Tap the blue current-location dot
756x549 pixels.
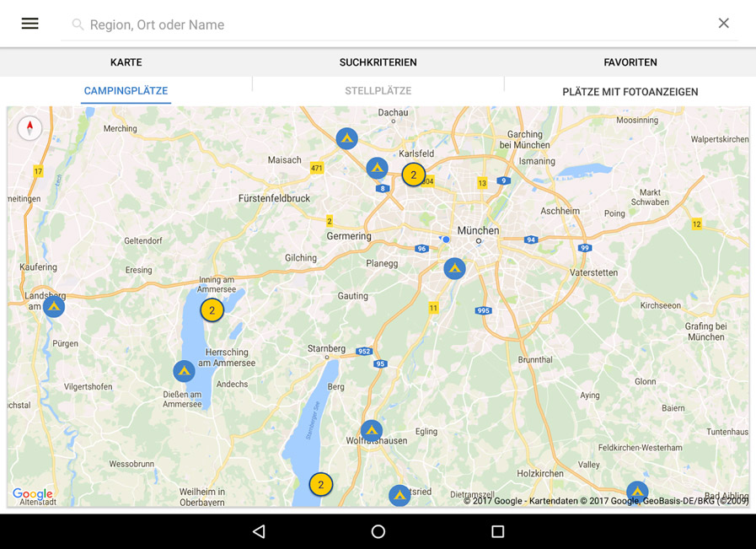click(x=446, y=240)
